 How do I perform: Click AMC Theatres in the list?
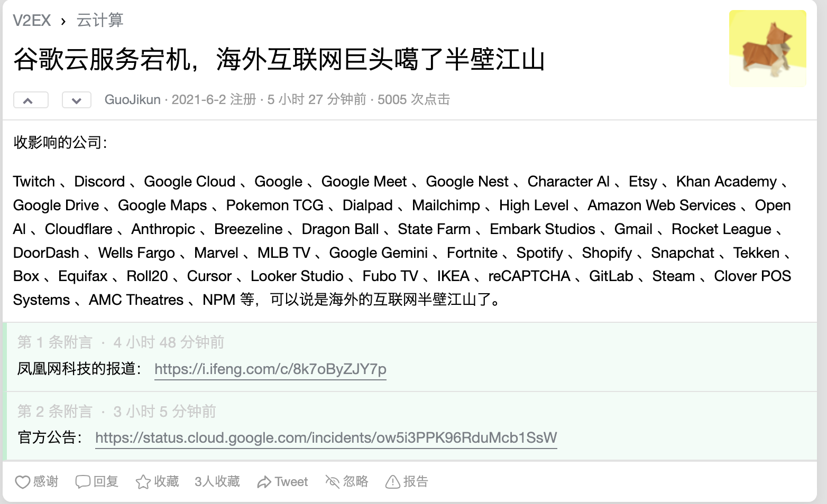pos(136,300)
